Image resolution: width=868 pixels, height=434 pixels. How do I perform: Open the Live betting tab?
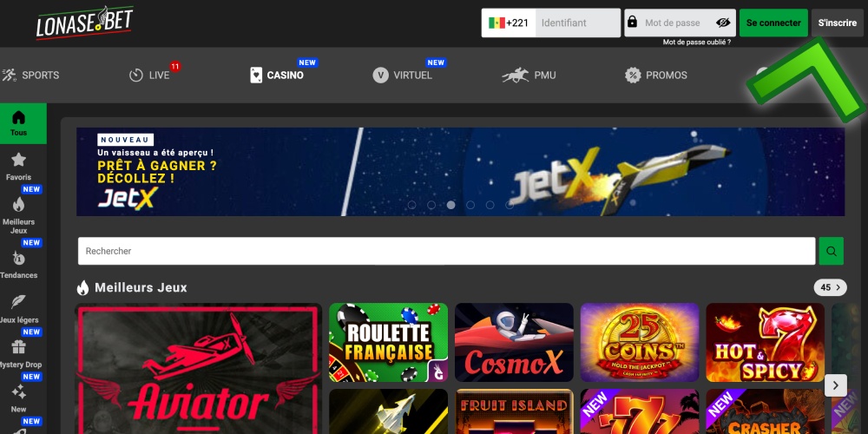coord(149,75)
